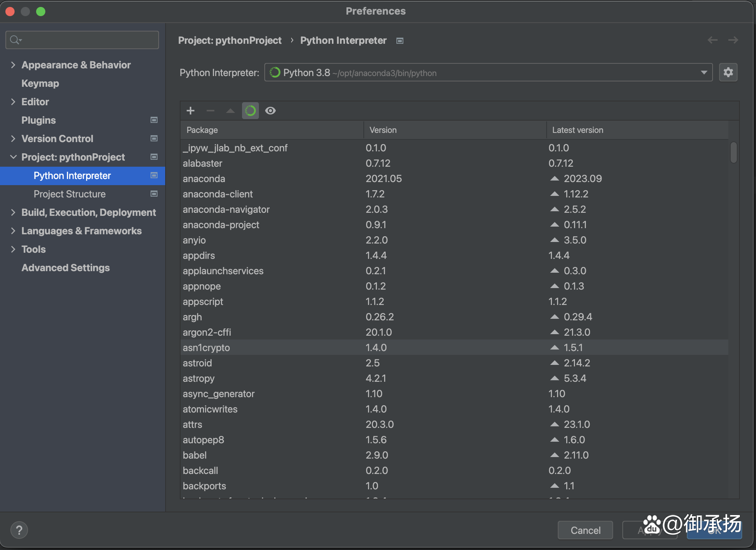
Task: Click upgrade arrow for anaconda-client 1.12.2
Action: 554,194
